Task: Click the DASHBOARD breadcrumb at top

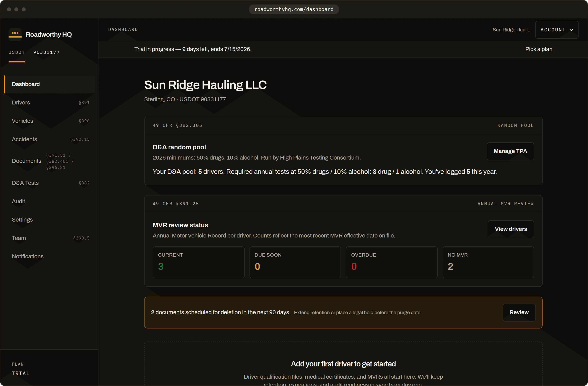Action: click(x=123, y=30)
